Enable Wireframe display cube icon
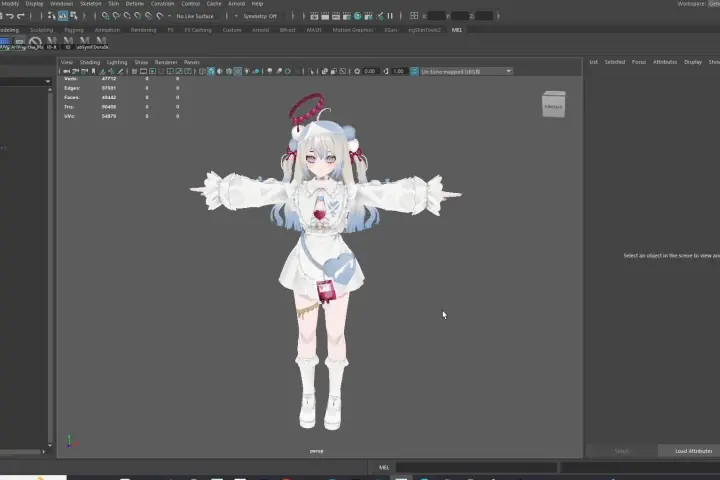This screenshot has height=480, width=720. tap(202, 71)
